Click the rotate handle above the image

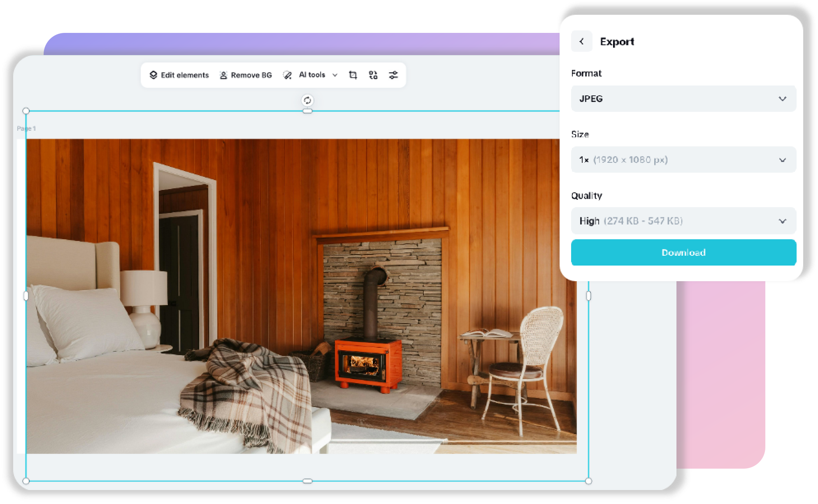307,100
